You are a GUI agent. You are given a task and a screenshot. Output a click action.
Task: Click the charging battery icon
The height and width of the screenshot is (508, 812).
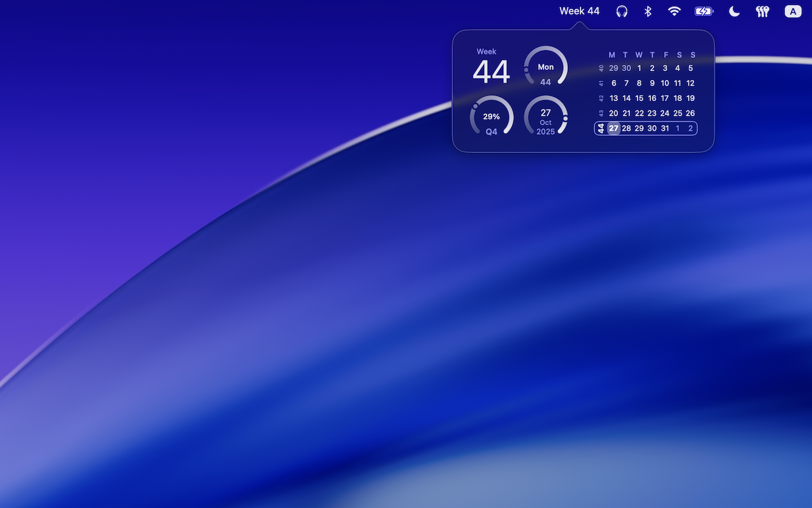[704, 11]
